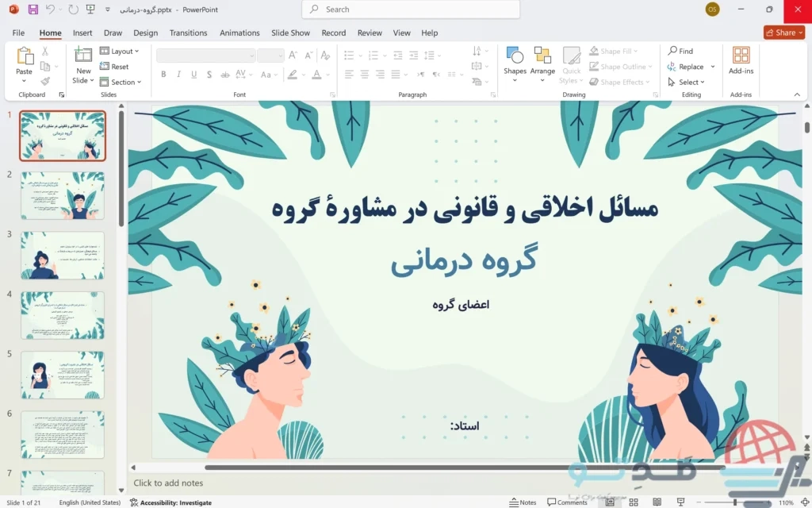The image size is (812, 508).
Task: Toggle Italic formatting
Action: click(x=178, y=74)
